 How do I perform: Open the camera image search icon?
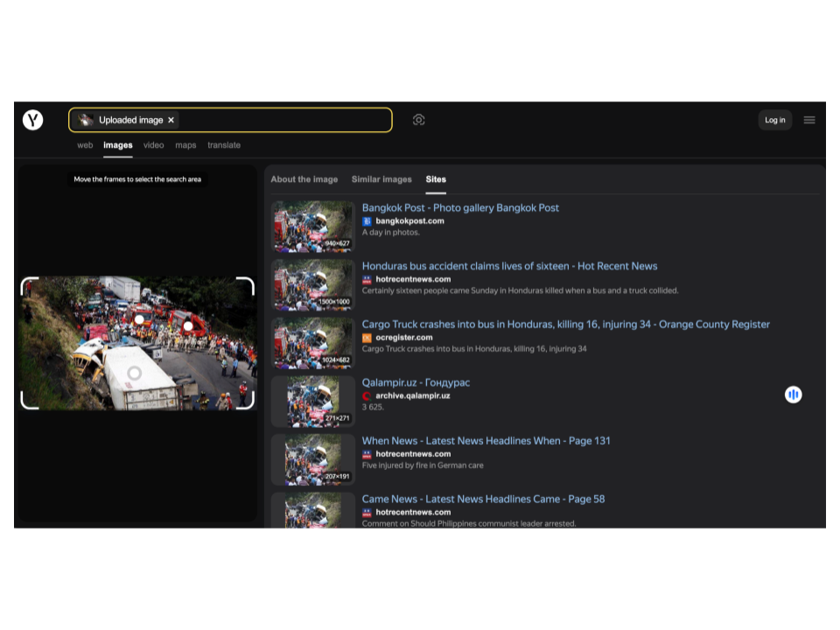tap(419, 120)
